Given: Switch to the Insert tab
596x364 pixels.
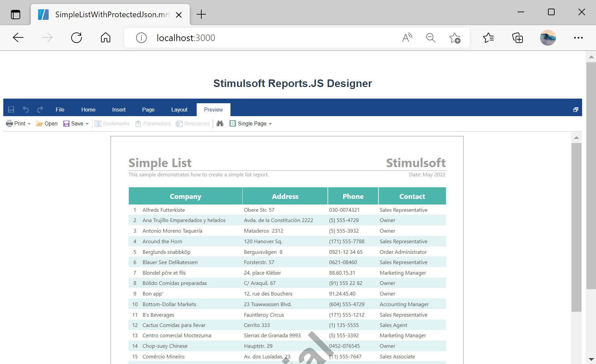Looking at the screenshot, I should point(119,110).
